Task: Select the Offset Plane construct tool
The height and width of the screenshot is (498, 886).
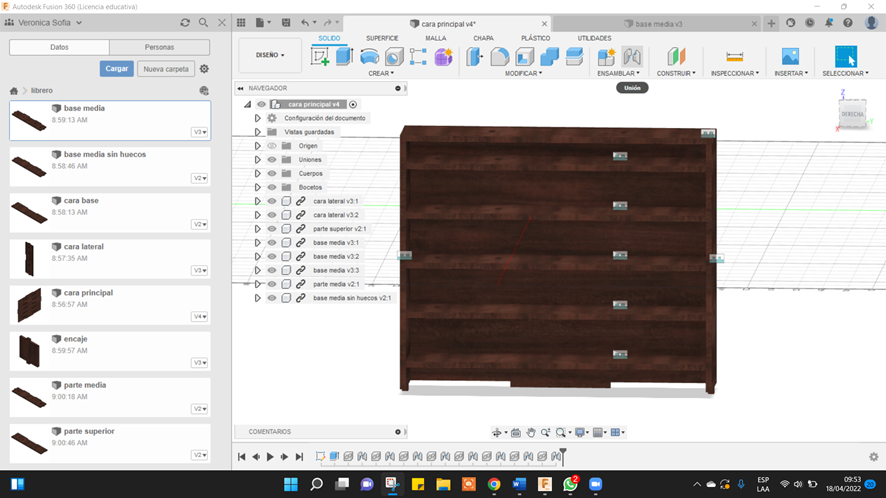Action: pos(676,57)
